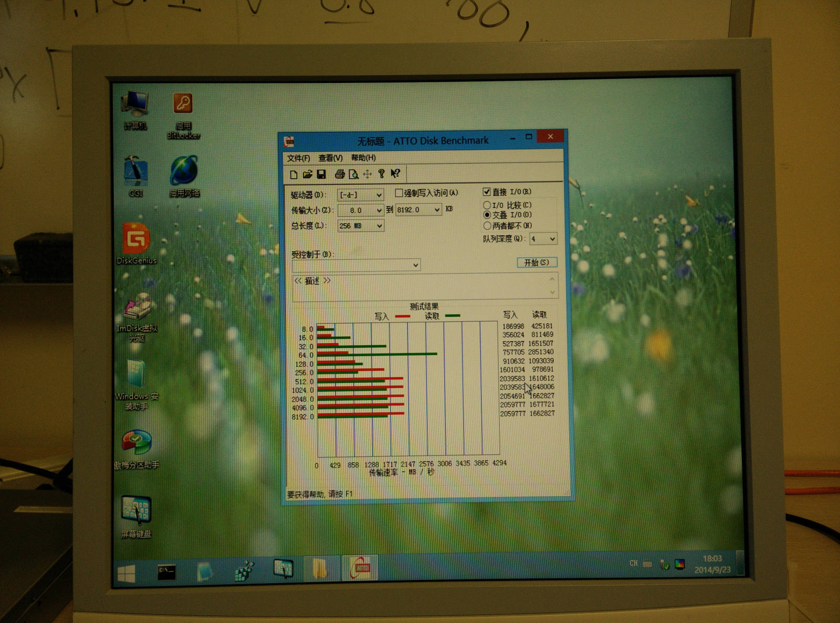Open the 查看(V) menu
This screenshot has width=840, height=623.
330,158
